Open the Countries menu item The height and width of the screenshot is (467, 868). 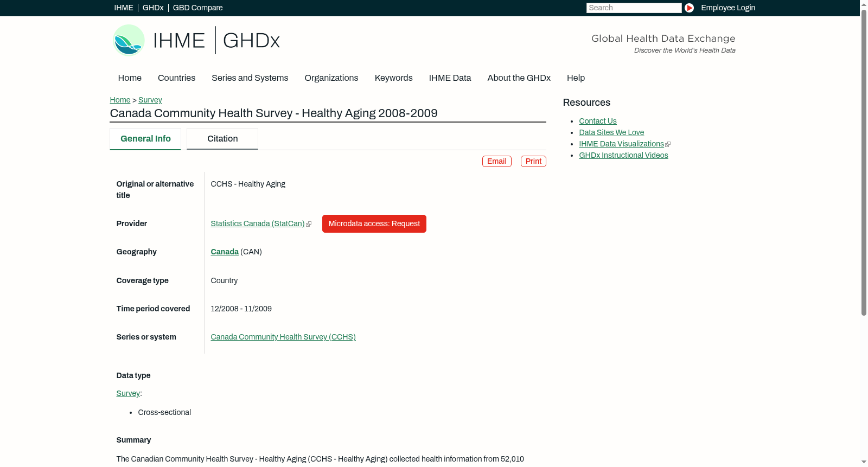(x=176, y=78)
